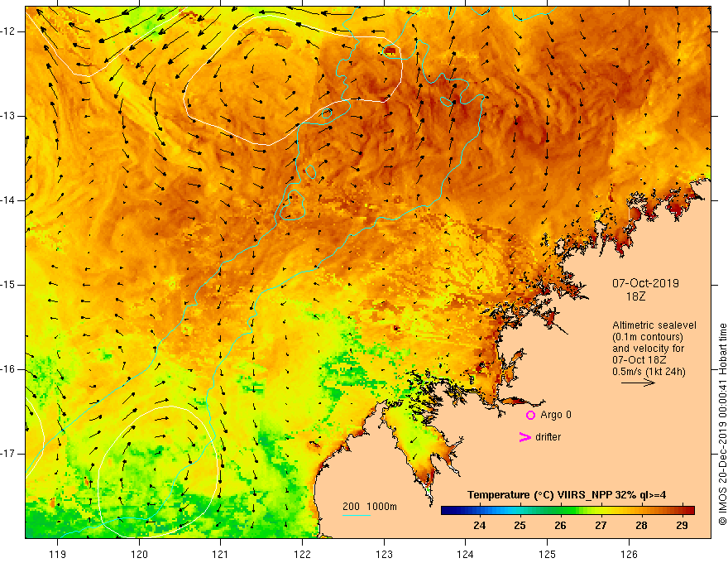Screen dimensions: 728x563
Task: Click the 0.5m/s velocity scale arrow
Action: click(638, 383)
